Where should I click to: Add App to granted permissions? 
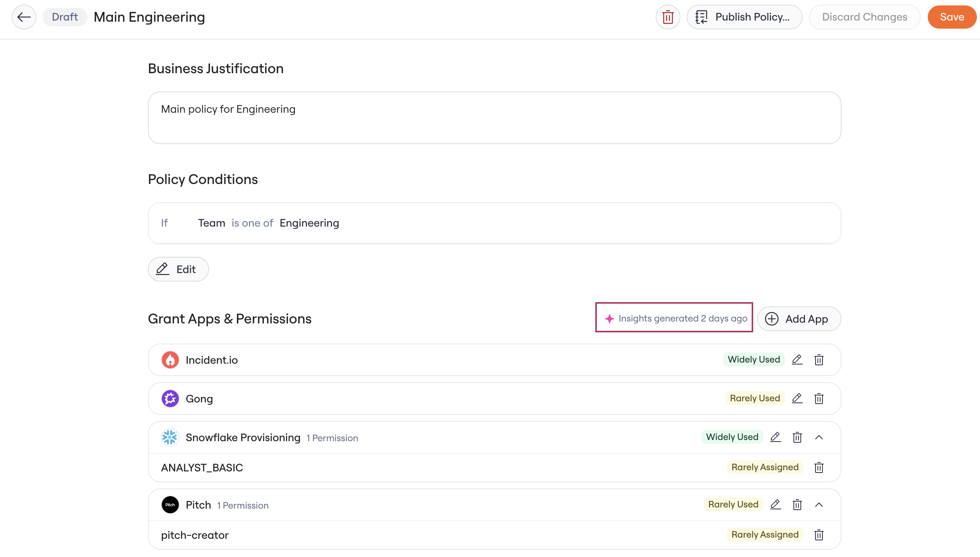[x=799, y=319]
